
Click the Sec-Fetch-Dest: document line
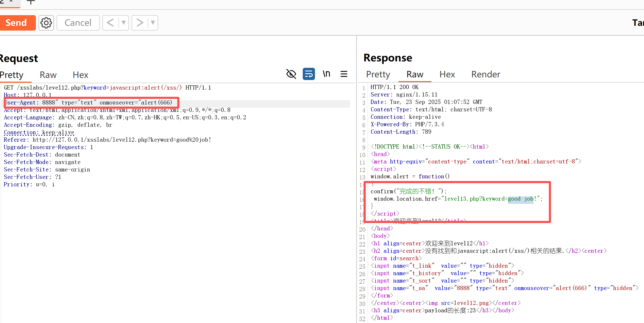[42, 155]
